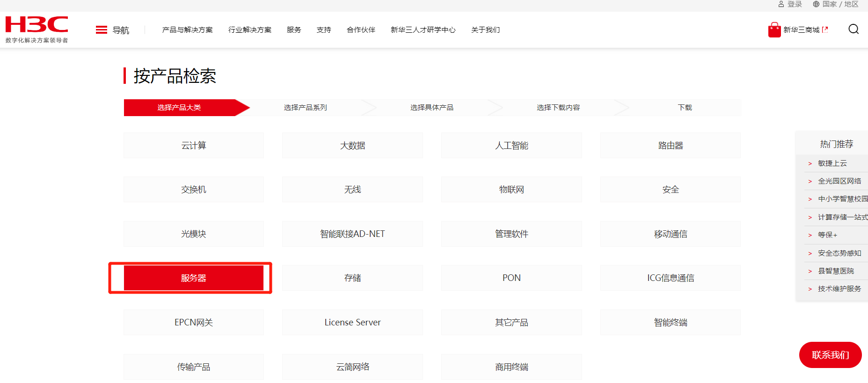Click the 联系我们 contact button
The height and width of the screenshot is (383, 868).
point(831,355)
